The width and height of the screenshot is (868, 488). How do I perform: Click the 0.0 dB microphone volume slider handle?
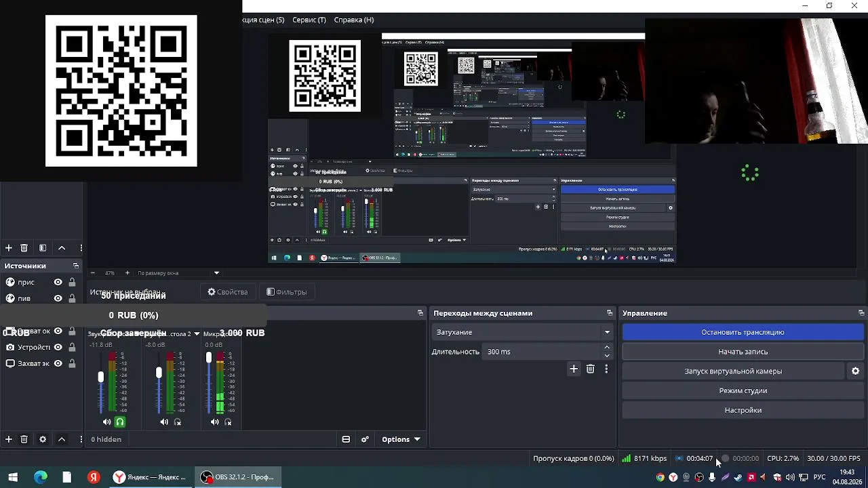[209, 357]
